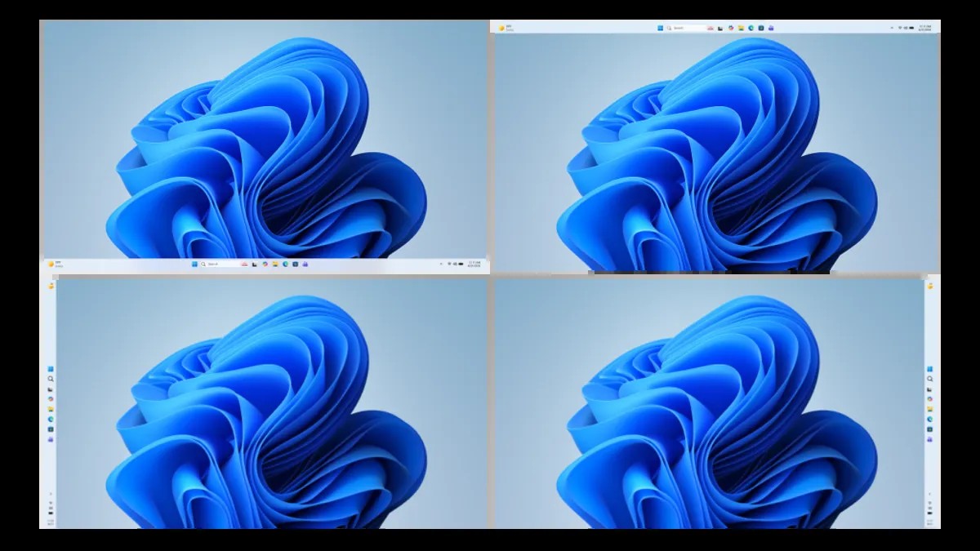The image size is (980, 551).
Task: Open Task View on the left vertical taskbar
Action: pyautogui.click(x=51, y=389)
